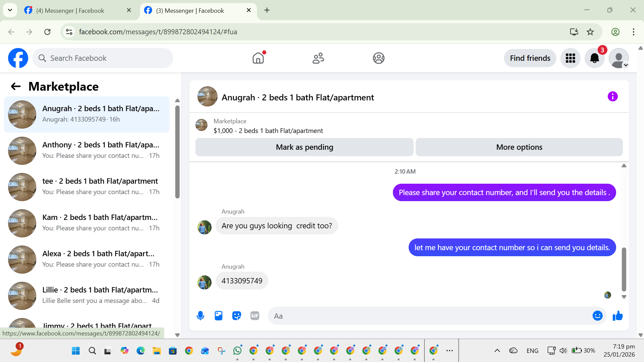Select the (3) Messenger tab
Image resolution: width=644 pixels, height=362 pixels.
tap(190, 11)
